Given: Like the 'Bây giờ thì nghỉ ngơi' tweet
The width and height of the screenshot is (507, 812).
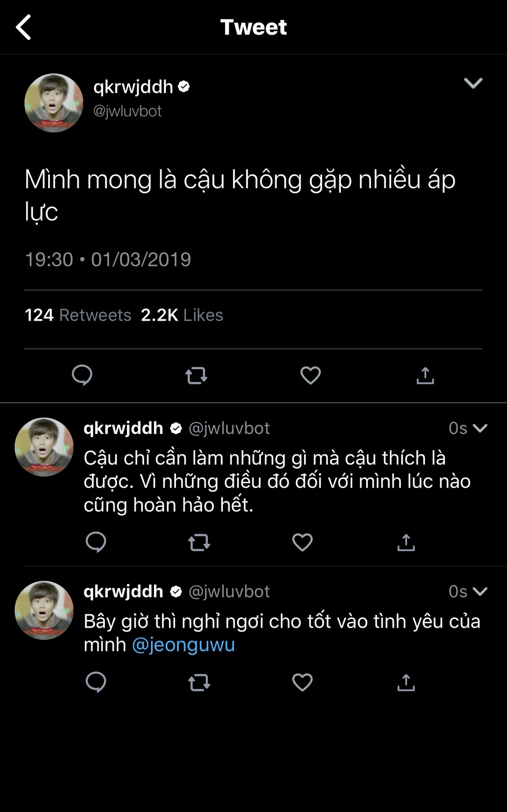Looking at the screenshot, I should pos(302,682).
